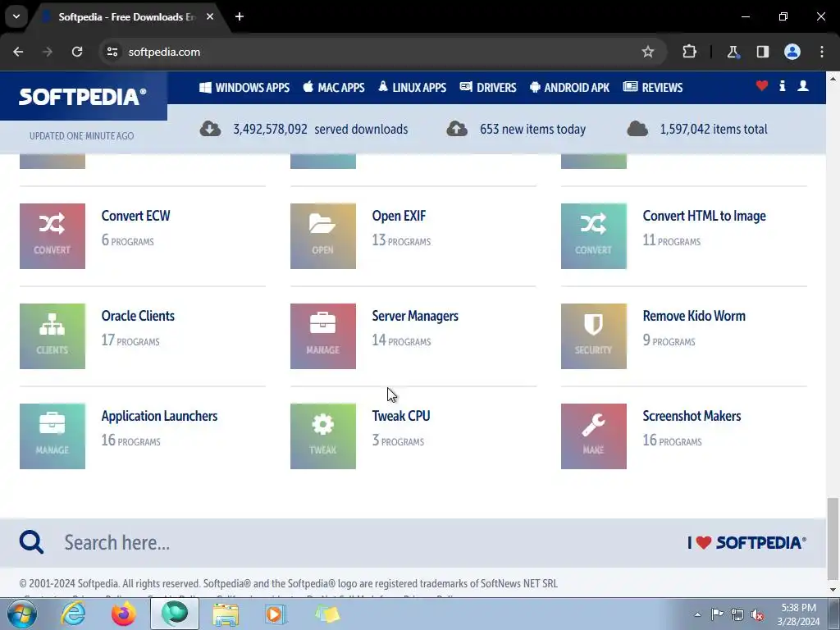This screenshot has width=840, height=630.
Task: Toggle the browser side panel icon
Action: [x=762, y=52]
